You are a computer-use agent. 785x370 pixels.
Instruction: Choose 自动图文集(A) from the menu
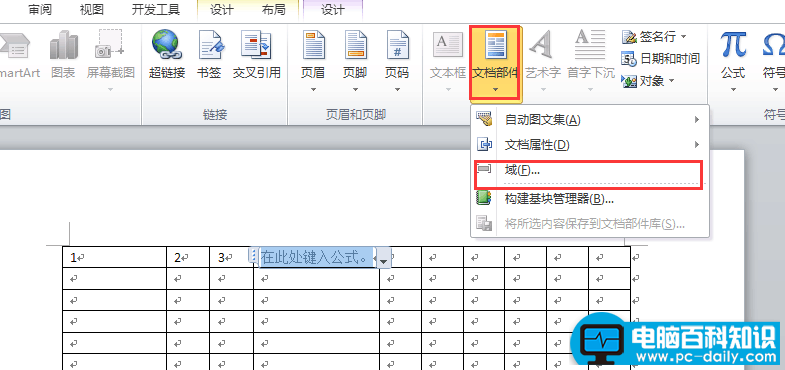coord(590,120)
